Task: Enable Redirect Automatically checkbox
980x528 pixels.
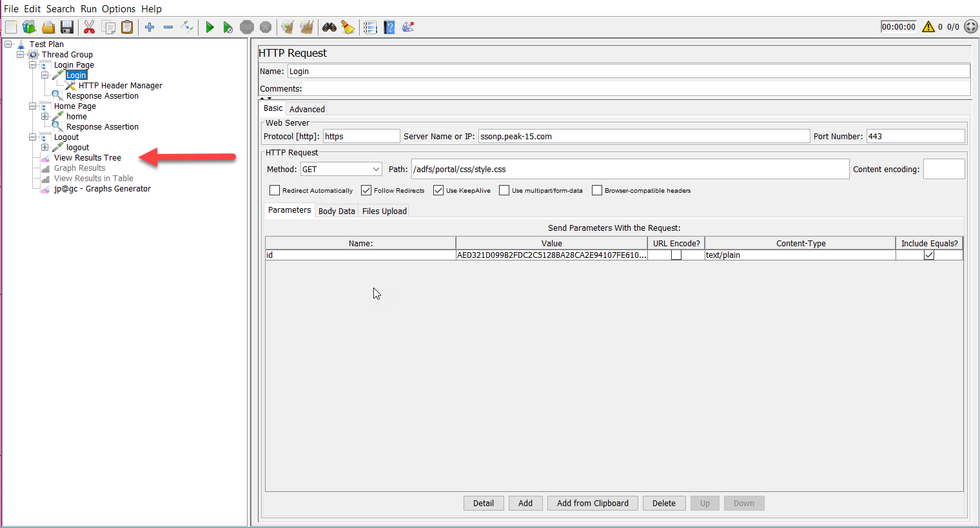Action: tap(275, 190)
